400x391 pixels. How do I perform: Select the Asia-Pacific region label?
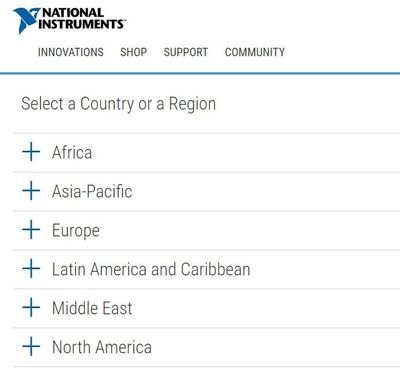[x=92, y=192]
